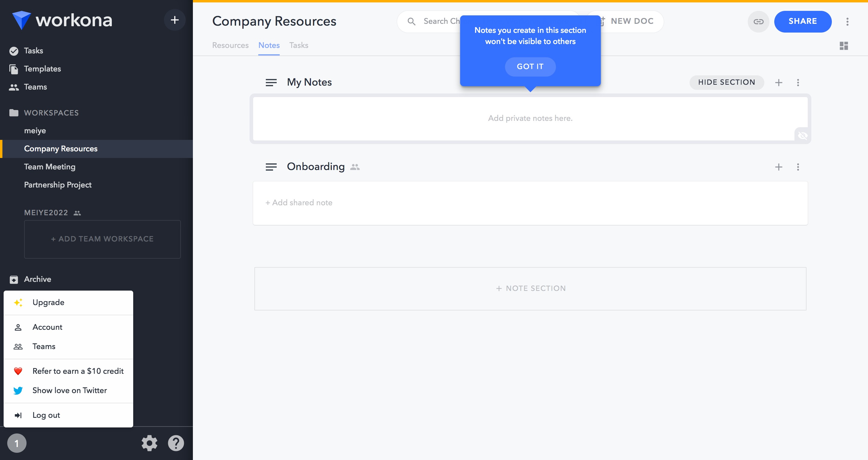Open help via the question mark icon
868x460 pixels.
(176, 443)
